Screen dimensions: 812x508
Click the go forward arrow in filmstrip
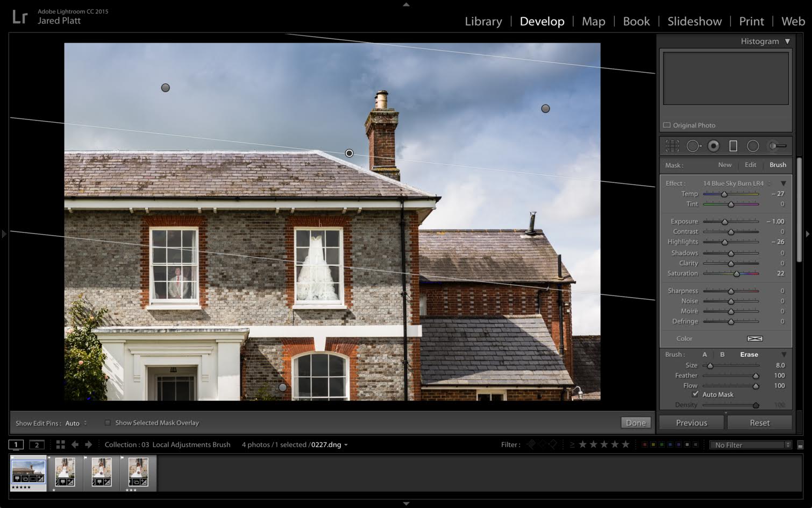89,444
